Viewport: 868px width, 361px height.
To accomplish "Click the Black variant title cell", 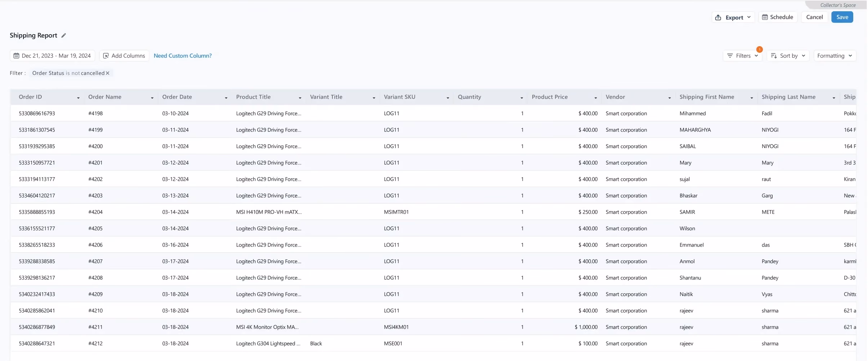I will click(x=316, y=344).
